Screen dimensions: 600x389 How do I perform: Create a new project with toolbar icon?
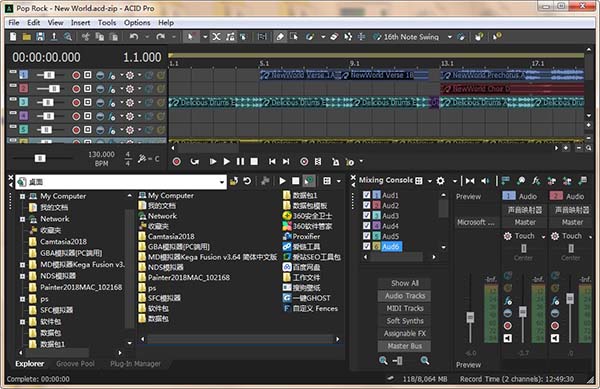tap(13, 37)
